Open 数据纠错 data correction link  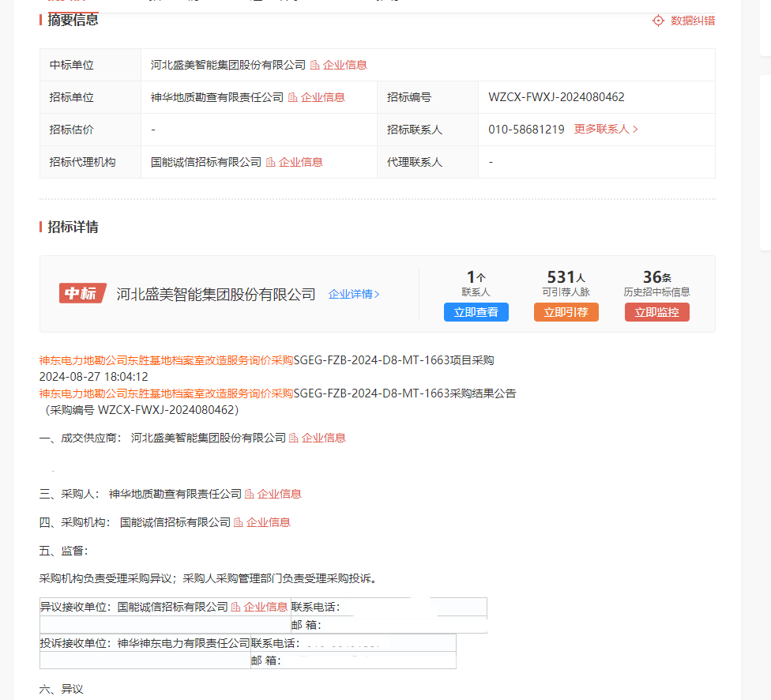coord(692,21)
